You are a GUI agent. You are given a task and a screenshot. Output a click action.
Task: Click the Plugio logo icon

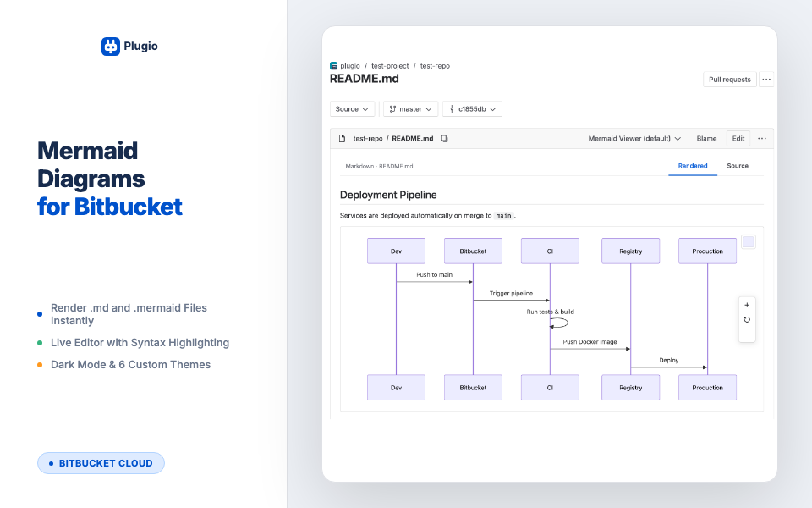(x=110, y=46)
